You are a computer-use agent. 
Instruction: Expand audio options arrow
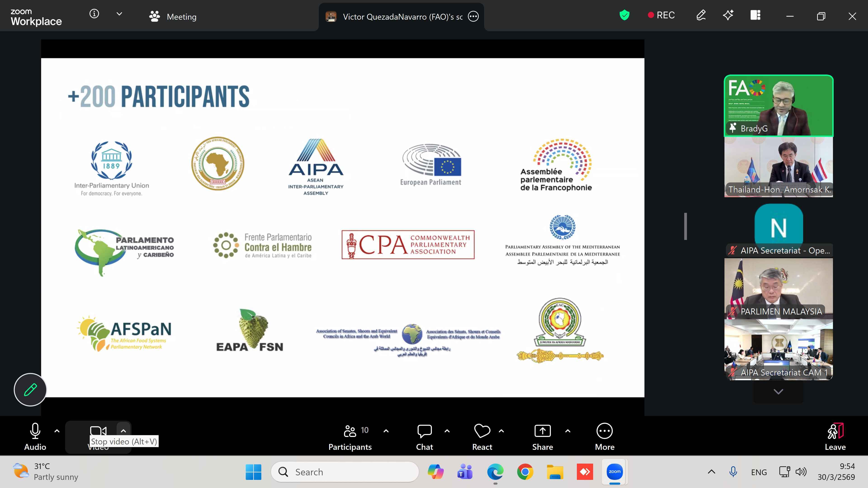click(x=57, y=431)
